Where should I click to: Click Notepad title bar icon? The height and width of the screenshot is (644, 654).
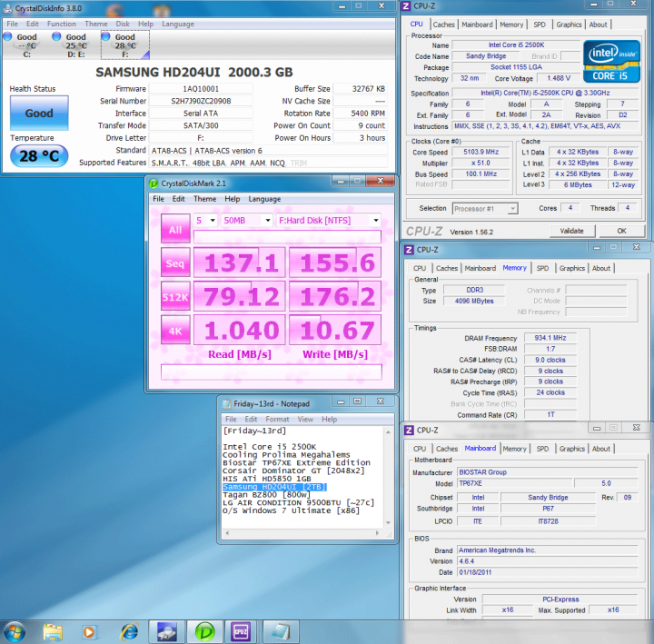[x=226, y=404]
